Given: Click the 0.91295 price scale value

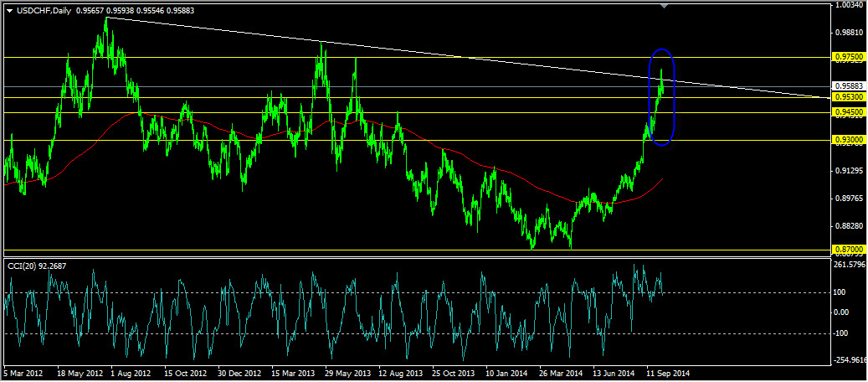Looking at the screenshot, I should pos(849,171).
